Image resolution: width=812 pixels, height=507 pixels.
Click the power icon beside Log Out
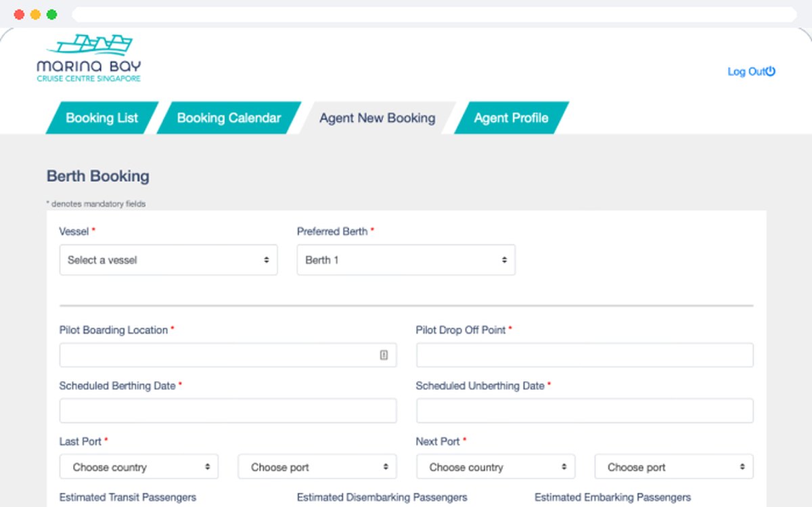770,71
